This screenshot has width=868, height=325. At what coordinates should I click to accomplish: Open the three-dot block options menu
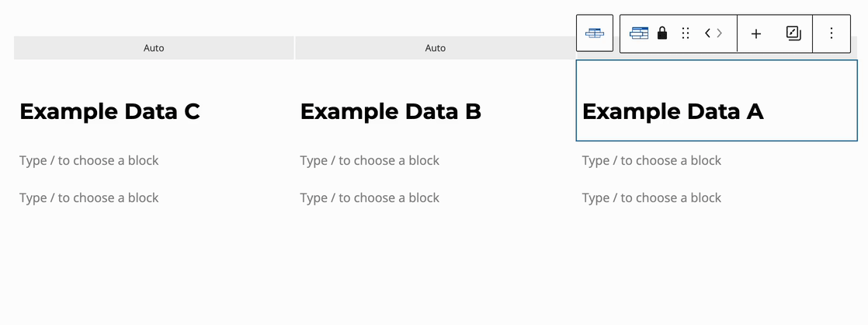tap(832, 33)
